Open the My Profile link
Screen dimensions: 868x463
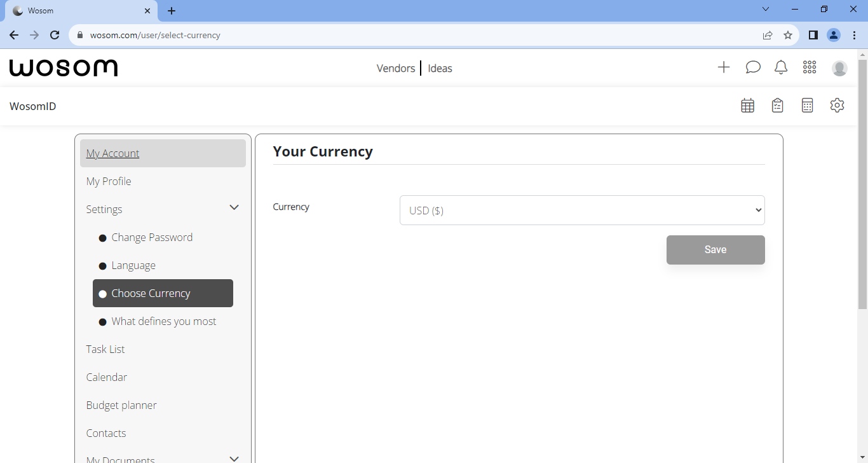click(x=108, y=181)
